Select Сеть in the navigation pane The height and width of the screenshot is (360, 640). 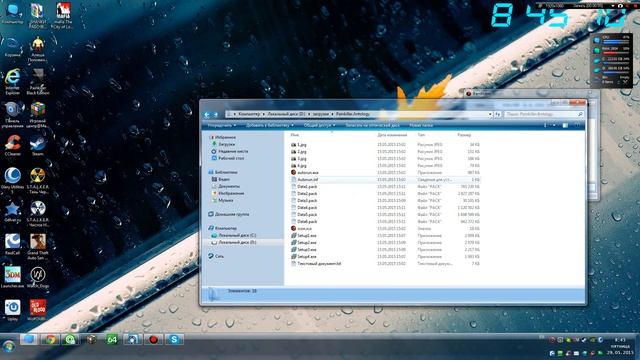pos(219,256)
